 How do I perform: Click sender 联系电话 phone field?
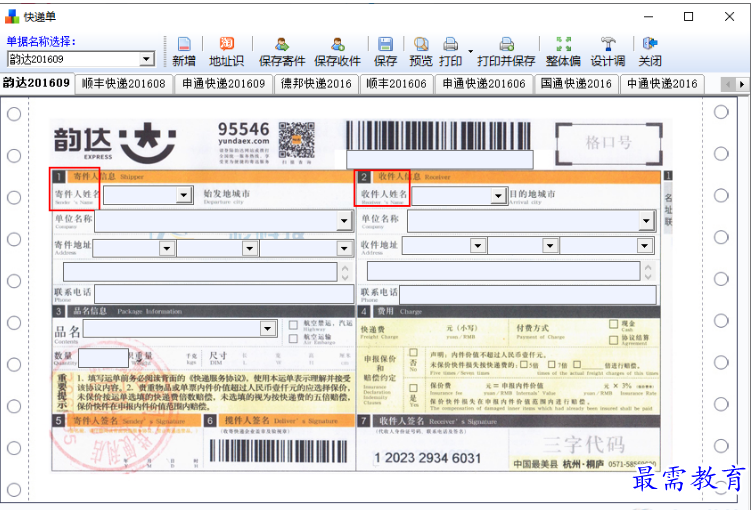click(x=224, y=294)
